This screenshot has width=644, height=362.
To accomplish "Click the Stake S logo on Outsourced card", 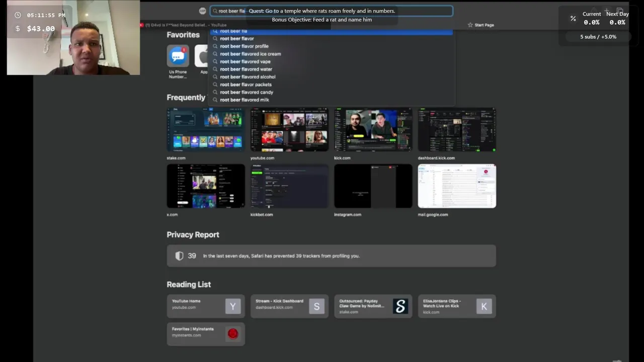I will 400,306.
